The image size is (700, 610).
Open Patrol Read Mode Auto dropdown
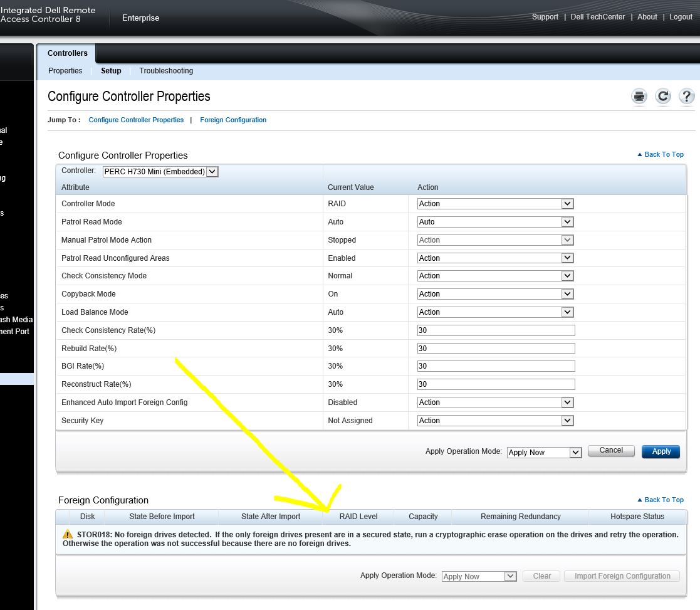(x=496, y=222)
